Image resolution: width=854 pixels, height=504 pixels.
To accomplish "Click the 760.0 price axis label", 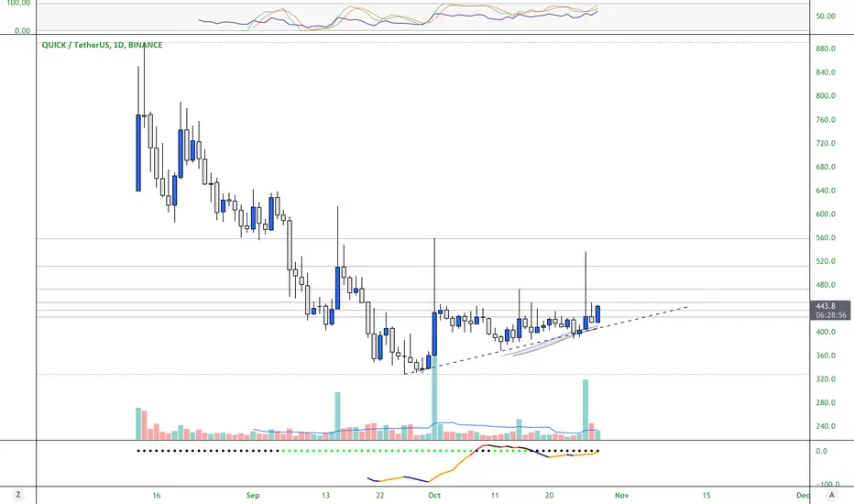I will (x=826, y=119).
